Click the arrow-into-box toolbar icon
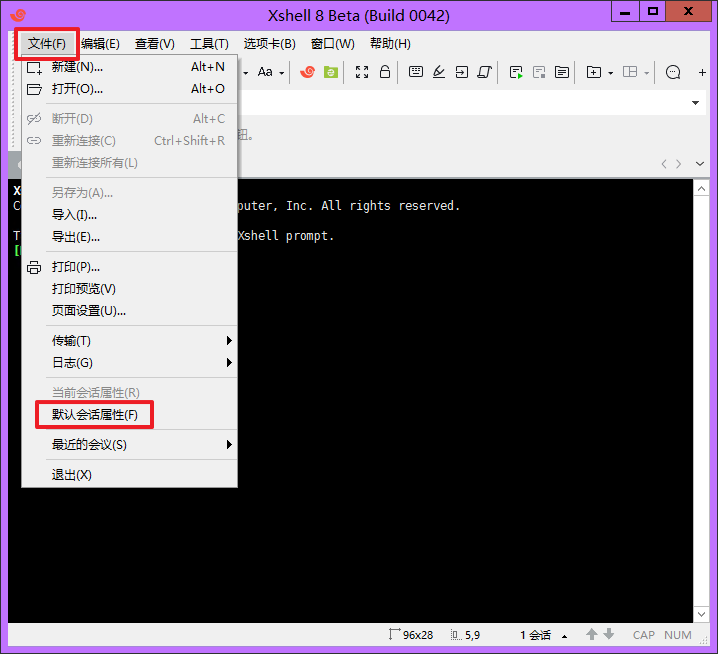The image size is (718, 654). pyautogui.click(x=462, y=72)
